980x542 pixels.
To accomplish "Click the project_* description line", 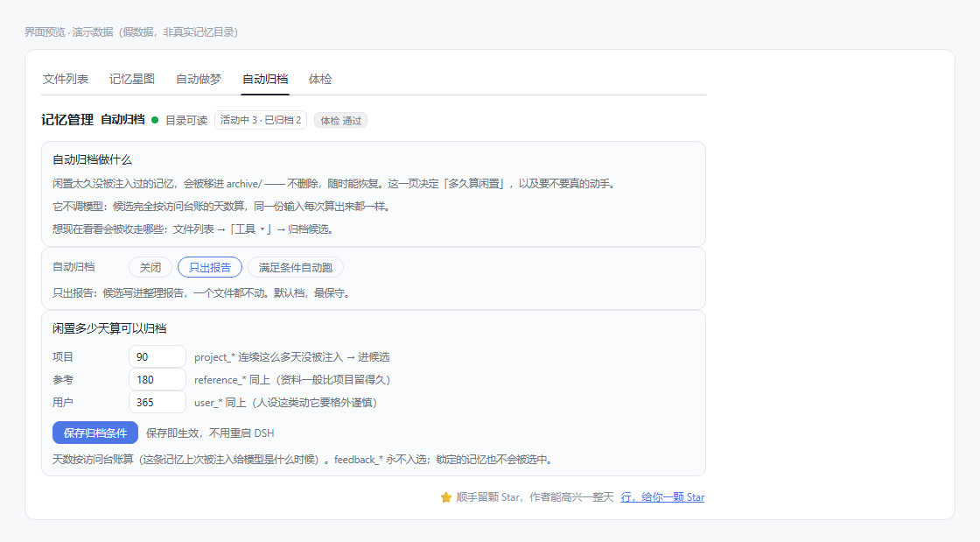I will [x=292, y=357].
